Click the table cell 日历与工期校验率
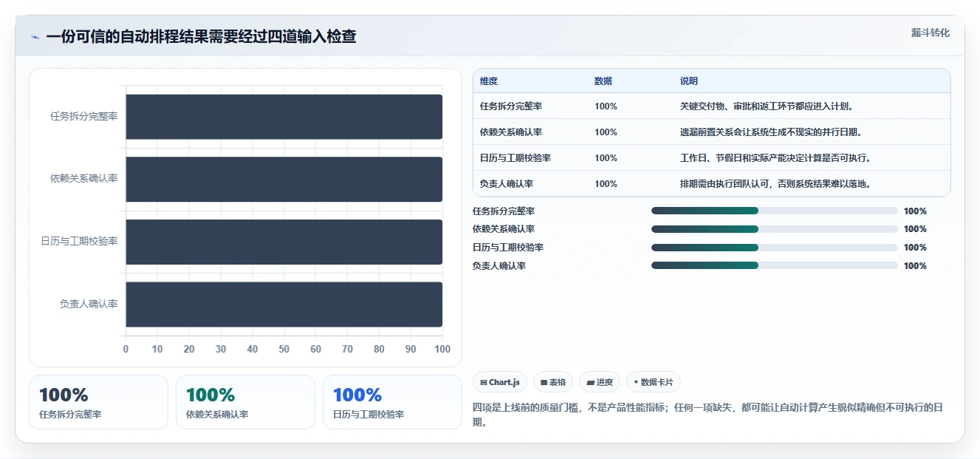Image resolution: width=980 pixels, height=459 pixels. tap(515, 158)
